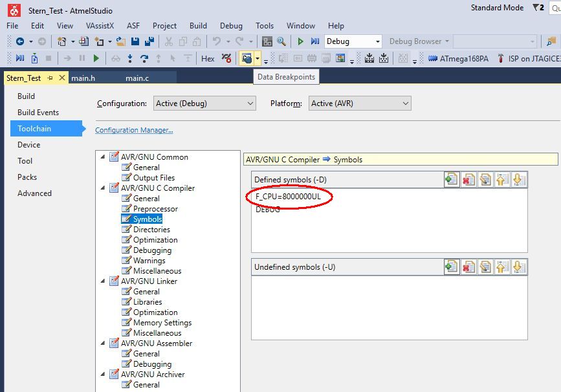This screenshot has height=392, width=561.
Task: Click the breakpoints clear icon next to Hex
Action: coord(226,58)
